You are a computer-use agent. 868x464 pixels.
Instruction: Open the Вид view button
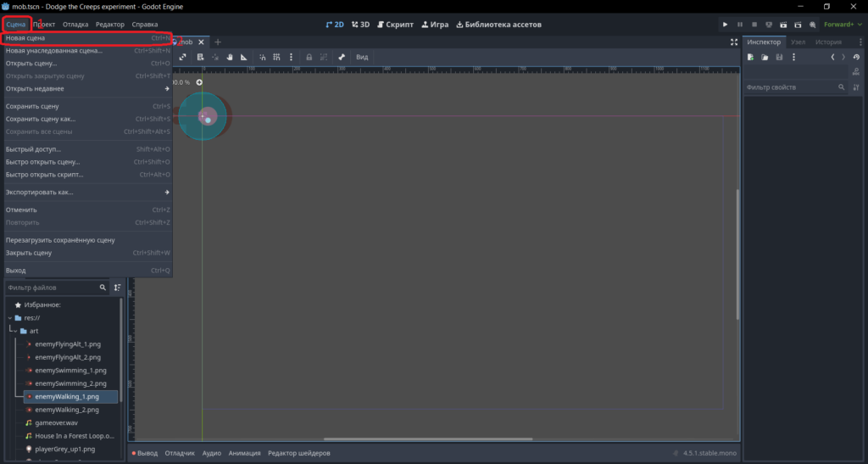tap(362, 57)
